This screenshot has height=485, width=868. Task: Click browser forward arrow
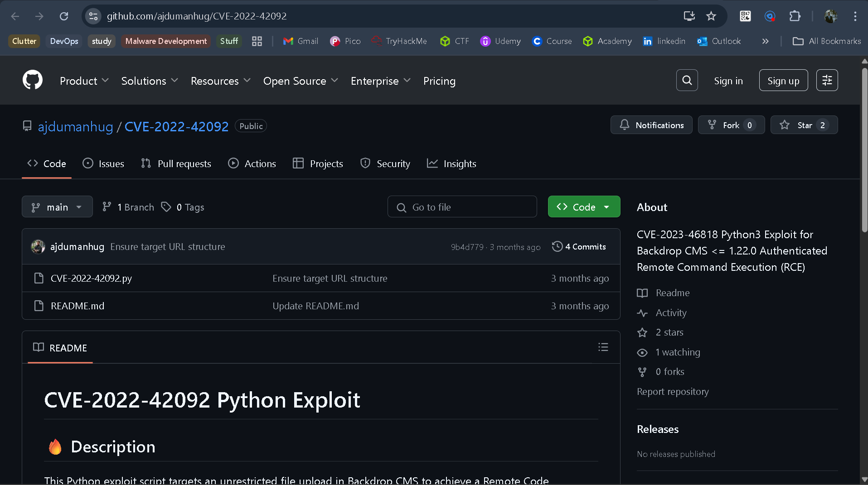pyautogui.click(x=39, y=16)
